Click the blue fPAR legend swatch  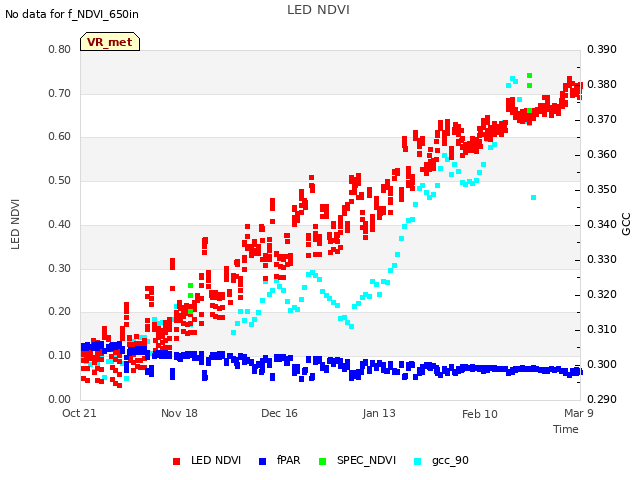(x=262, y=461)
